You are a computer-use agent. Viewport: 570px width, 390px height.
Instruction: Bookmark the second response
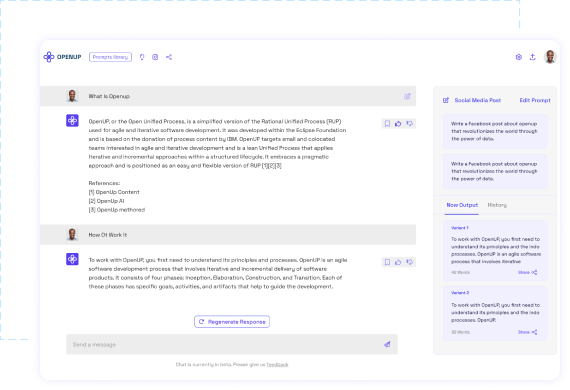click(x=388, y=262)
